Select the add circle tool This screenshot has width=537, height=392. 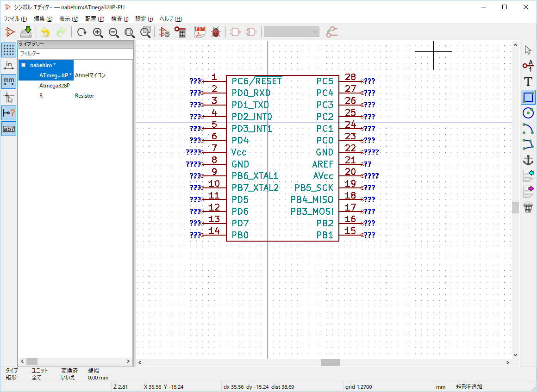[528, 112]
